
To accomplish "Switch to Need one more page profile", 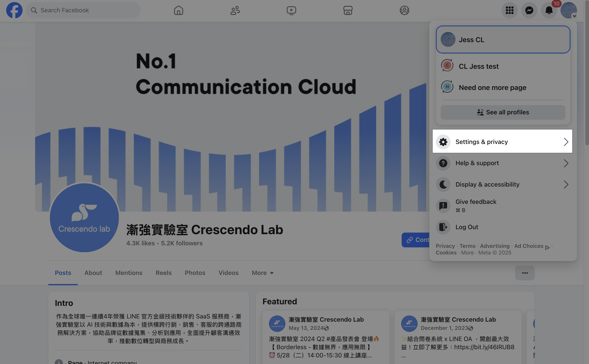I will 503,87.
